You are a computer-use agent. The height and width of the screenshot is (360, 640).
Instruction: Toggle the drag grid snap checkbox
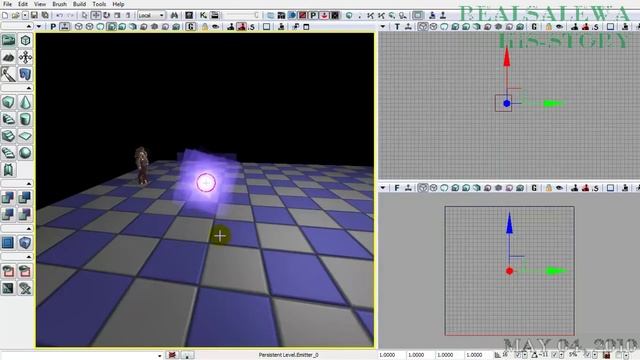pos(518,355)
